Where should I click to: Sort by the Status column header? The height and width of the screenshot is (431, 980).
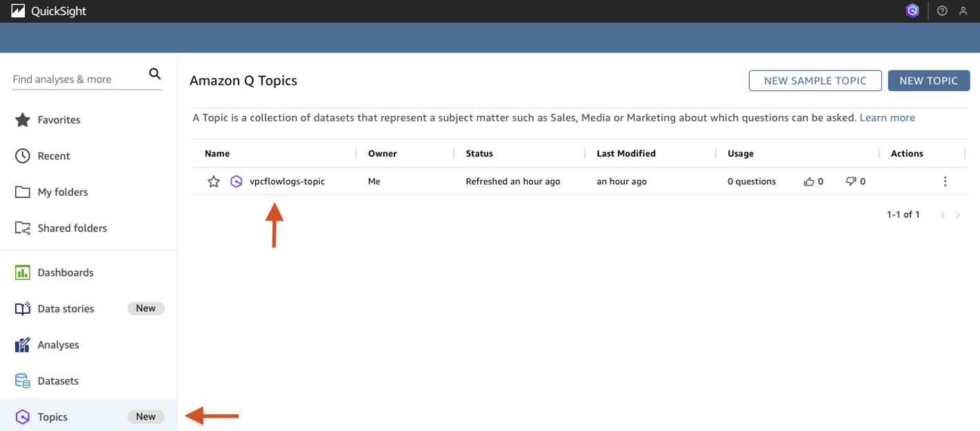pos(479,153)
